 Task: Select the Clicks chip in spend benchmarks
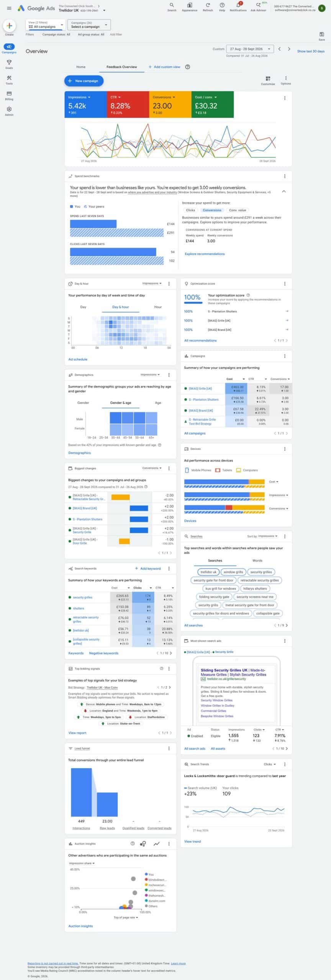[190, 210]
